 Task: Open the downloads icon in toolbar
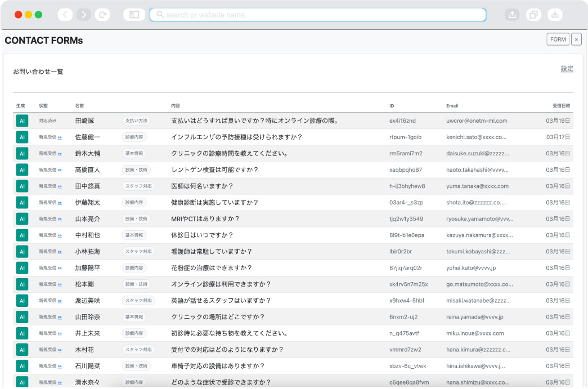[555, 15]
